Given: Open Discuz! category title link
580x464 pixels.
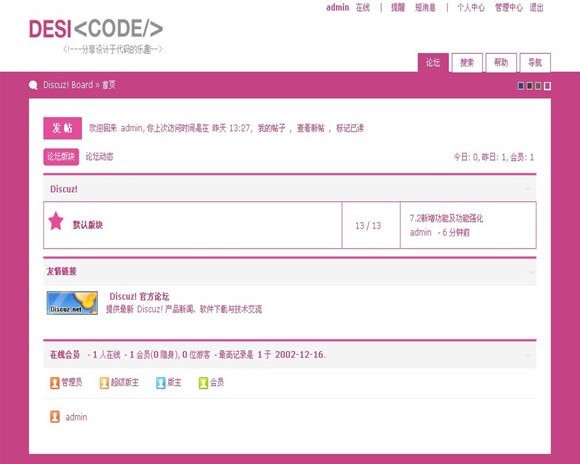Looking at the screenshot, I should 64,189.
